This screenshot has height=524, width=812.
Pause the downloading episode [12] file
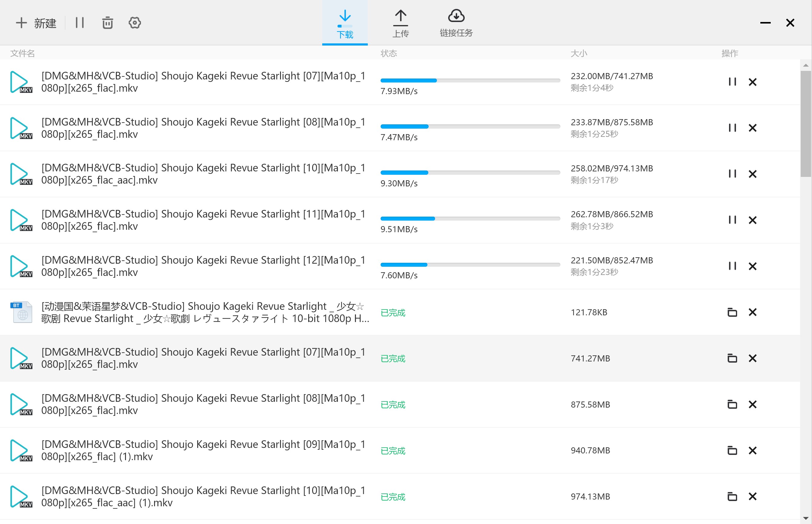pos(732,266)
